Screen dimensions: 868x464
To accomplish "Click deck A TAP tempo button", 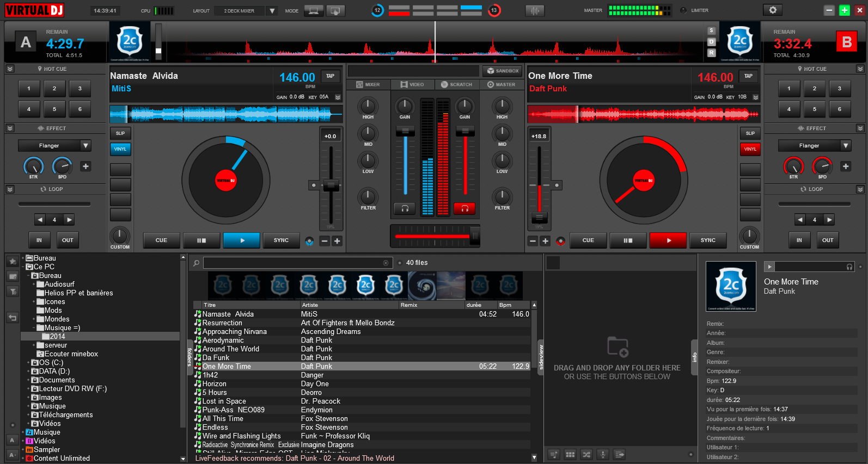I will pos(330,77).
